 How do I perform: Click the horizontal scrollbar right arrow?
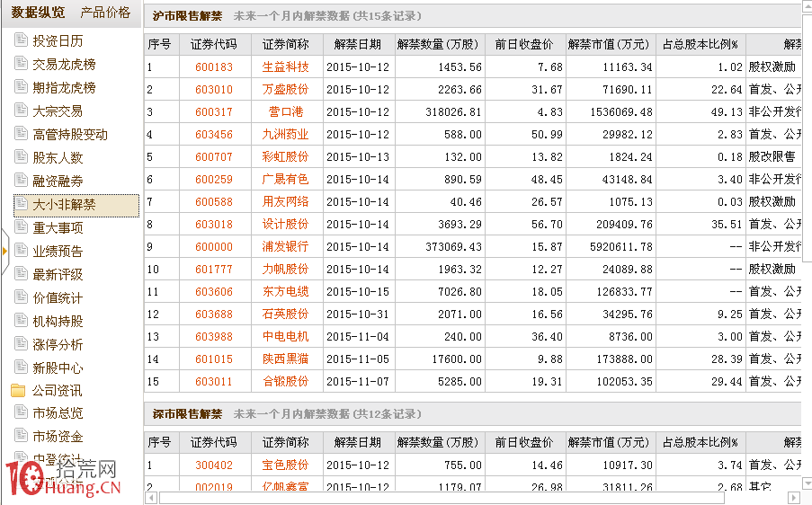793,498
